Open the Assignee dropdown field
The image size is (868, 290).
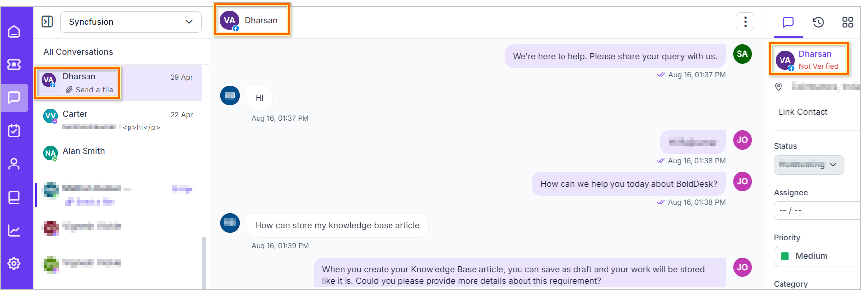point(817,210)
